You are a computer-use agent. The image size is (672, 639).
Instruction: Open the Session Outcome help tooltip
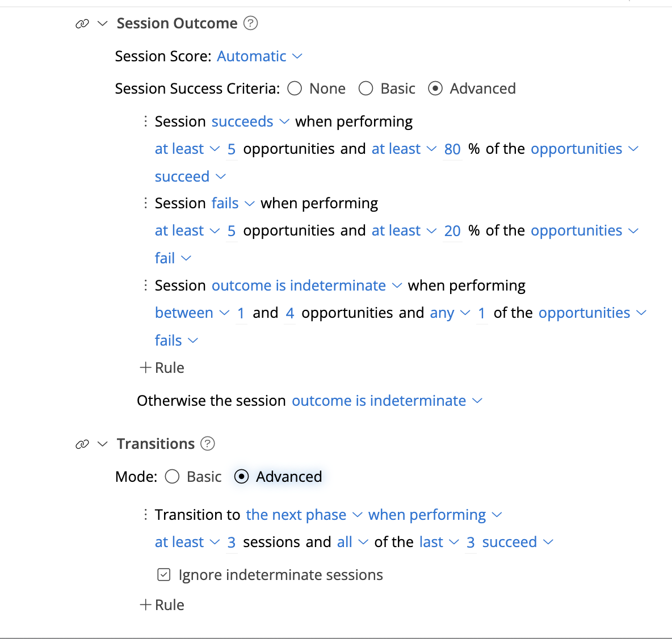coord(251,23)
